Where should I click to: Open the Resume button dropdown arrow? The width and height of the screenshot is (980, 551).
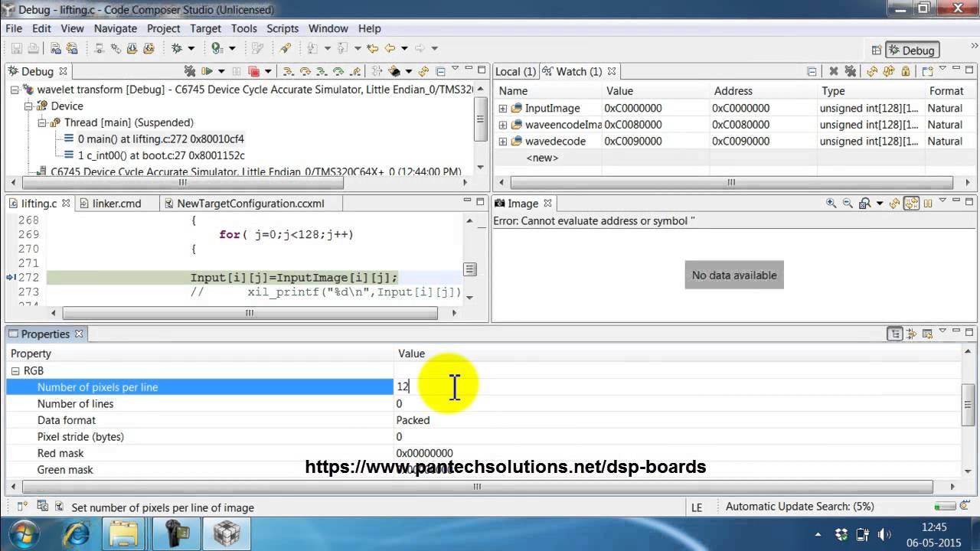click(x=221, y=71)
